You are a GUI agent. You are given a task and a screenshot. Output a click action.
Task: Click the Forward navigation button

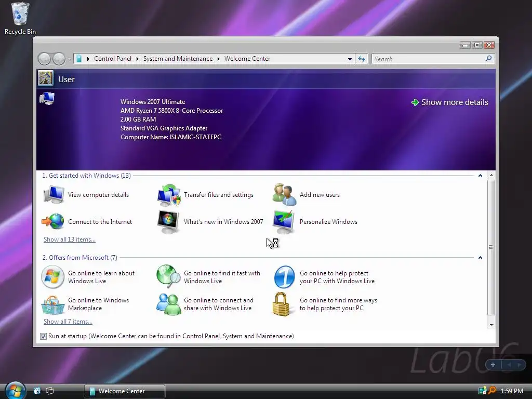tap(59, 59)
